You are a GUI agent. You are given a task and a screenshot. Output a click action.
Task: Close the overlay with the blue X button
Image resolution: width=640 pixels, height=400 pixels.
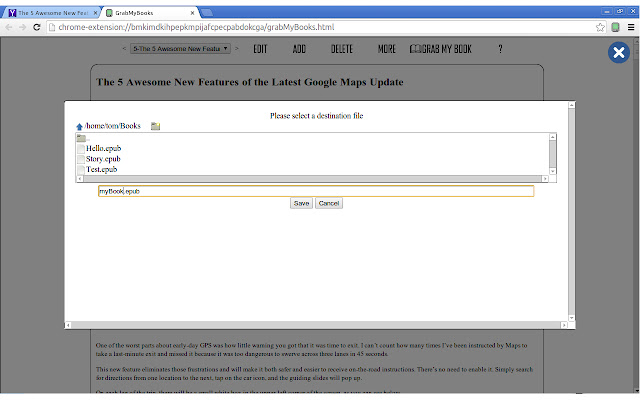tap(619, 52)
